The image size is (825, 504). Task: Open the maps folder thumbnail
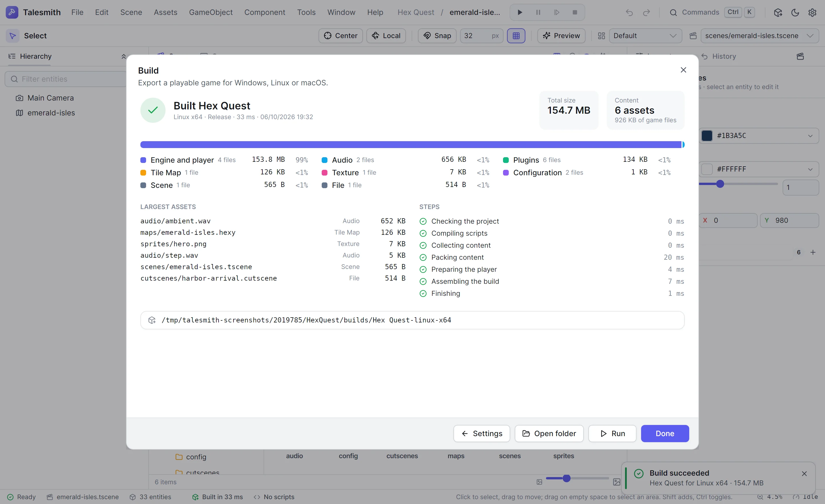point(456,456)
